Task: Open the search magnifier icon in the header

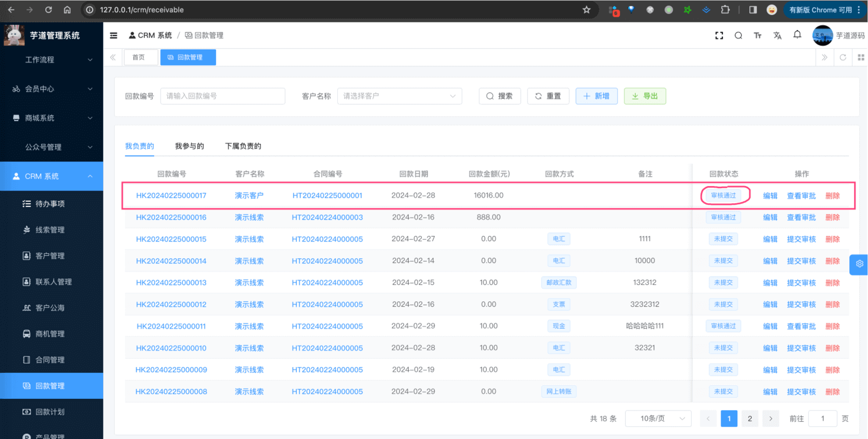Action: (x=738, y=35)
